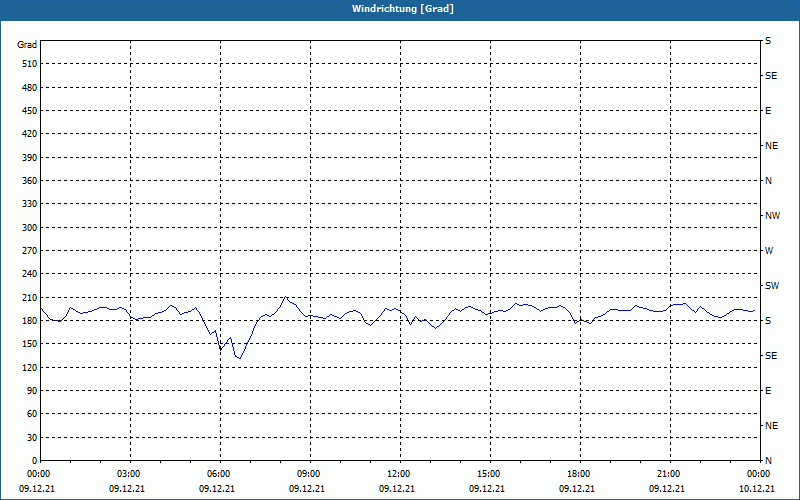Select the 150 y-axis value
The image size is (800, 500).
[30, 344]
